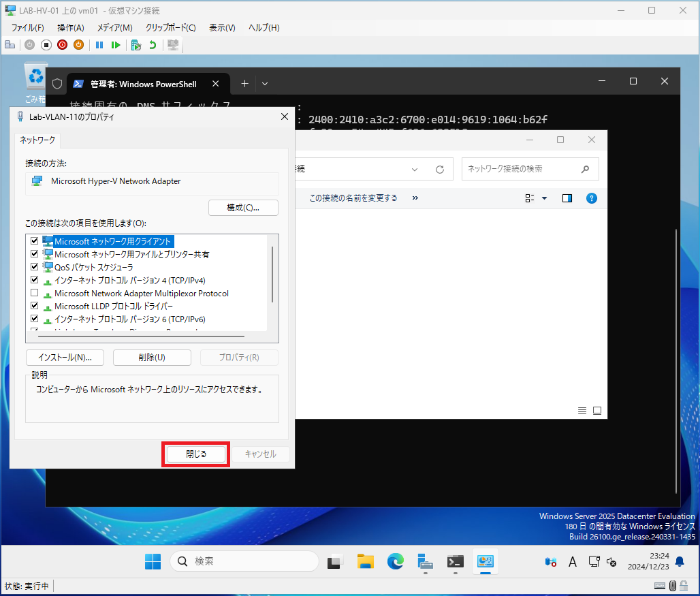Uncheck インターネット プロトコル バージョン 4 (TCP/IPv4)
Viewport: 700px width, 596px height.
coord(34,279)
